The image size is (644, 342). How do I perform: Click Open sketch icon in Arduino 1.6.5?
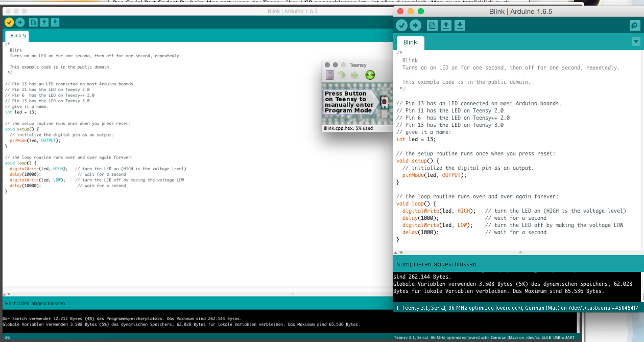(446, 25)
